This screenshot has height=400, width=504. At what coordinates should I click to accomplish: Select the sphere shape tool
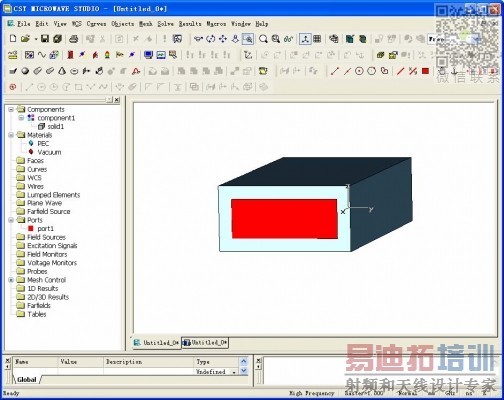click(x=25, y=71)
